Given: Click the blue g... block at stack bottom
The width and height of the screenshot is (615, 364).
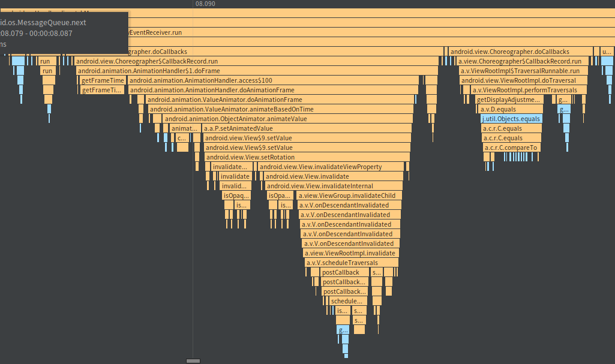Looking at the screenshot, I should click(x=343, y=330).
